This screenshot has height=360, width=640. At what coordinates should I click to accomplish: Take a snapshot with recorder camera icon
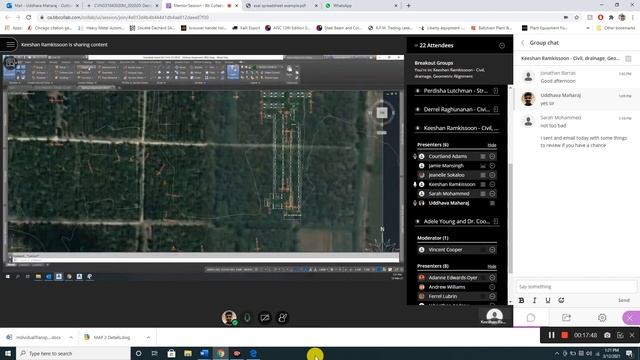pyautogui.click(x=607, y=335)
